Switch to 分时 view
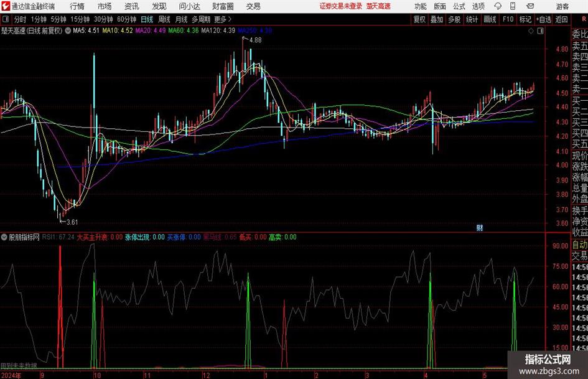The width and height of the screenshot is (588, 379). coord(21,19)
